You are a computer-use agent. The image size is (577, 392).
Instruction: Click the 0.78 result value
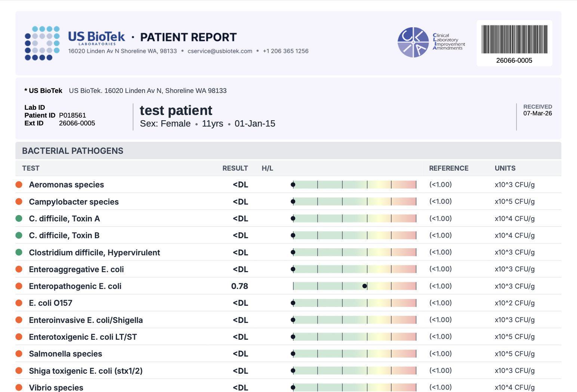[240, 286]
